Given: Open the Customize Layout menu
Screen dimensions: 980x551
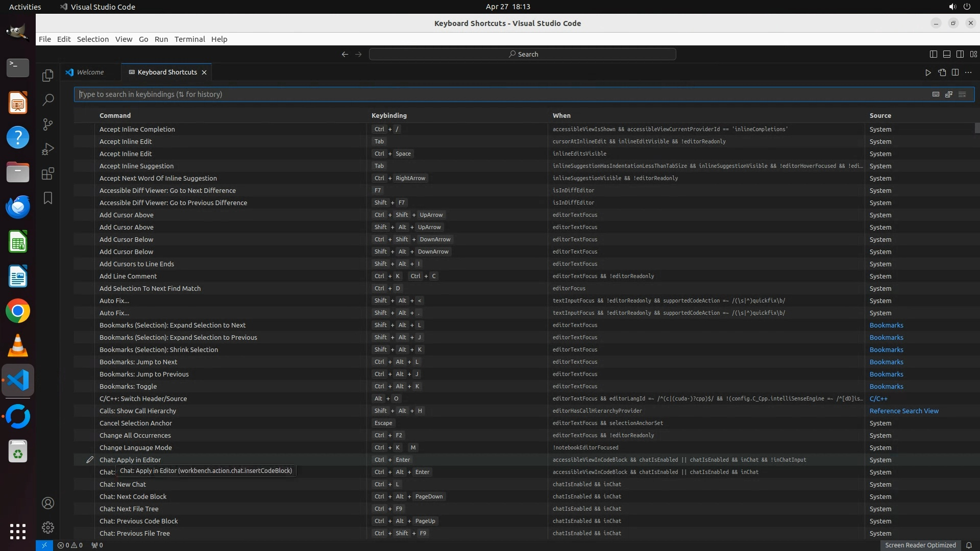Looking at the screenshot, I should pos(973,54).
